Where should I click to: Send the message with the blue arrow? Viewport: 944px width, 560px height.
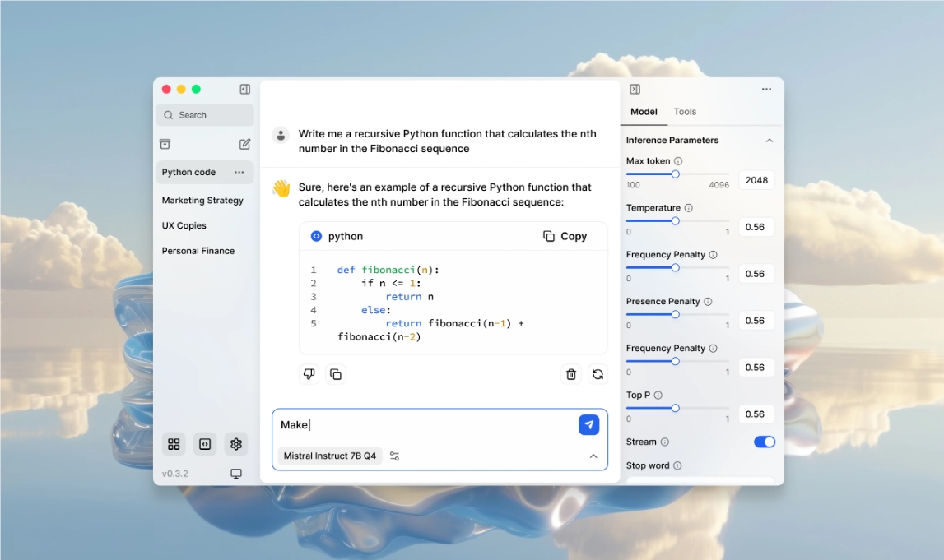[588, 424]
